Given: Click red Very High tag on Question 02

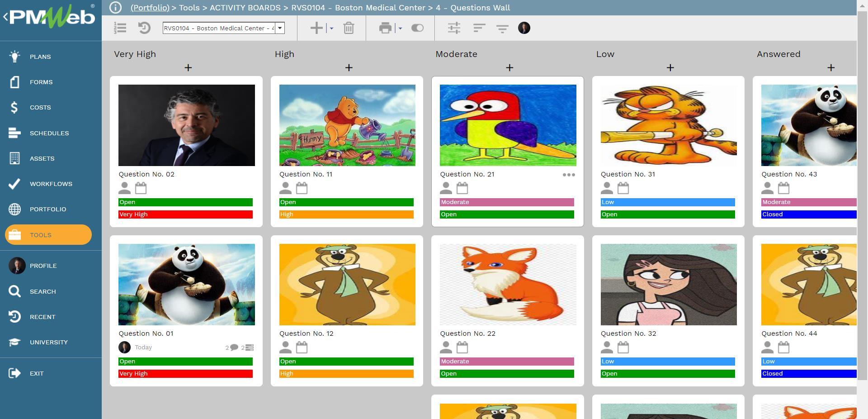Looking at the screenshot, I should (x=185, y=214).
